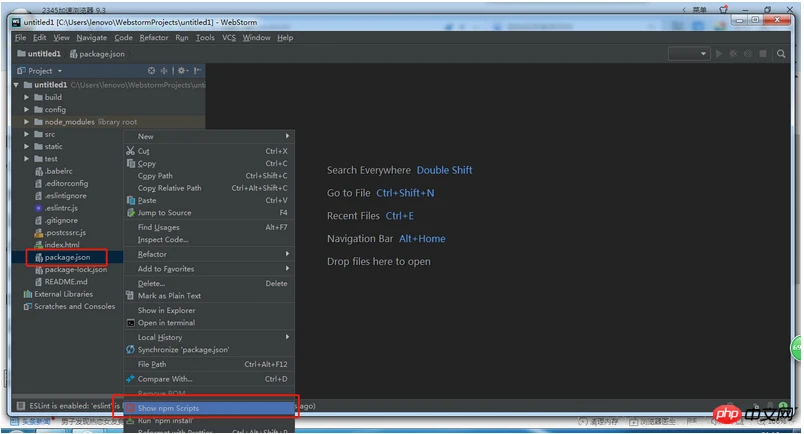Choose Cut from context menu
This screenshot has height=434, width=804.
[x=209, y=151]
